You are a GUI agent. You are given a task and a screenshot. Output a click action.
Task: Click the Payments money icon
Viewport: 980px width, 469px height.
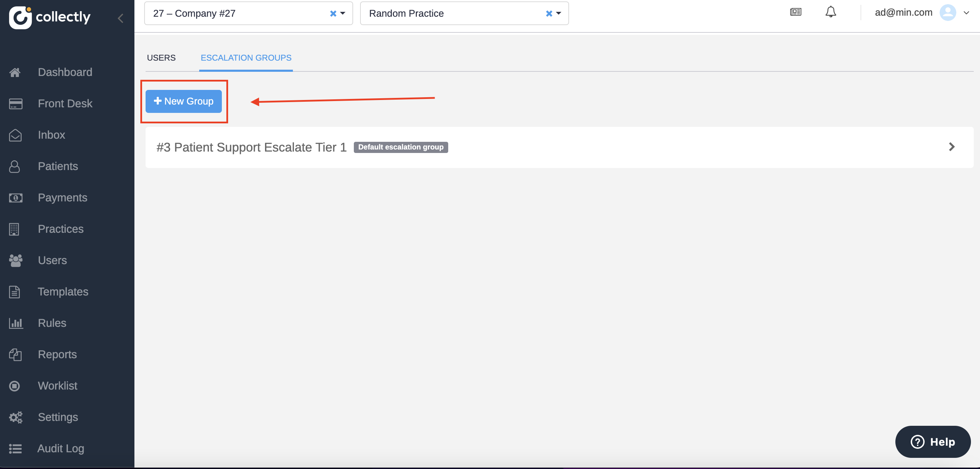click(x=16, y=198)
